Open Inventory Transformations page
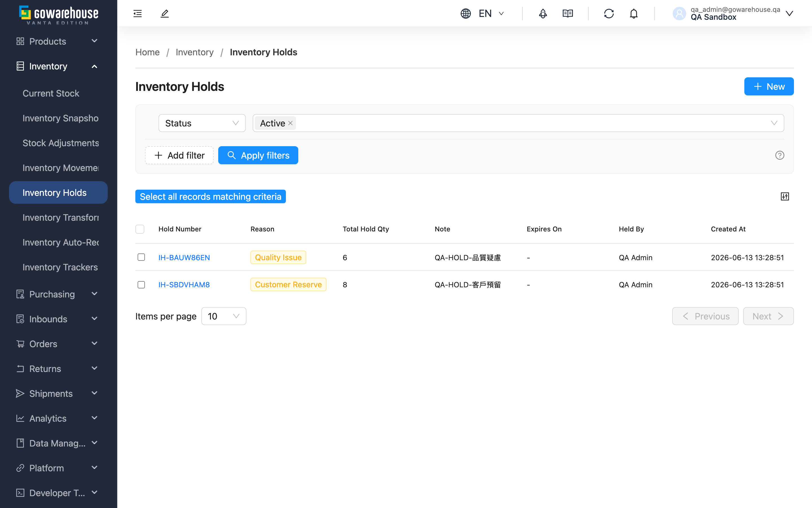The width and height of the screenshot is (812, 508). coord(58,217)
